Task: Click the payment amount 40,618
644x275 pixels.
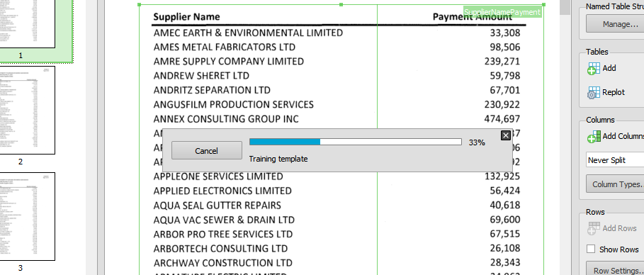Action: tap(504, 205)
